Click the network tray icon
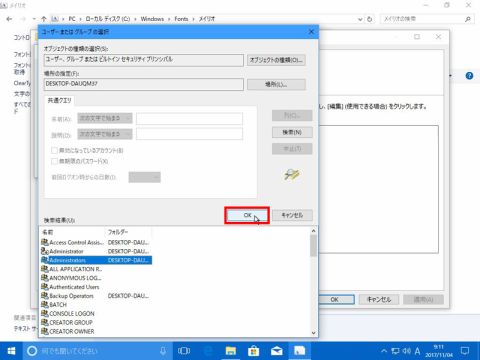 click(395, 351)
